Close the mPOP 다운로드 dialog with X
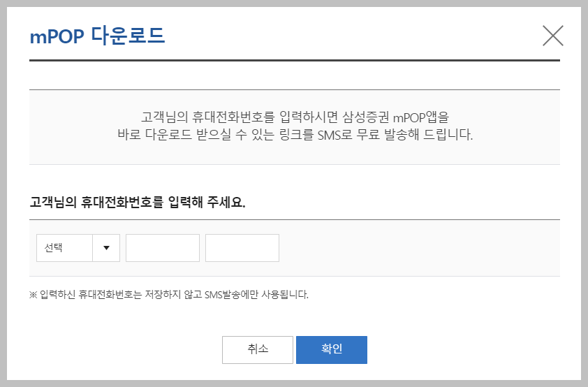 click(x=553, y=36)
